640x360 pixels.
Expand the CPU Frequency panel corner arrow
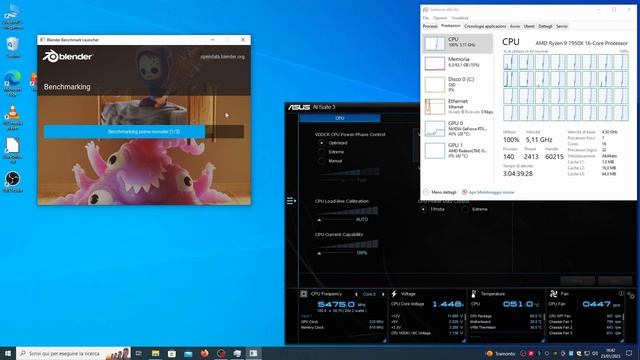[x=384, y=340]
